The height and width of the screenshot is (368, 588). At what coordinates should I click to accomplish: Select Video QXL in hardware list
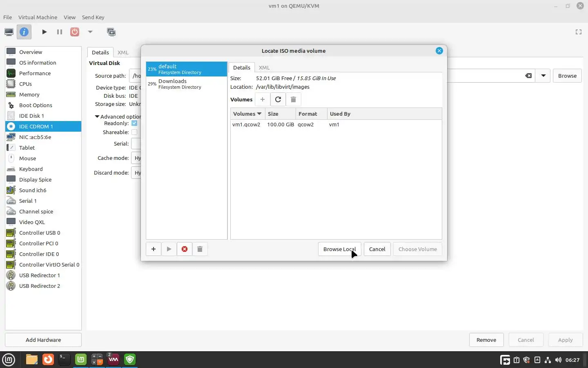[x=43, y=222]
